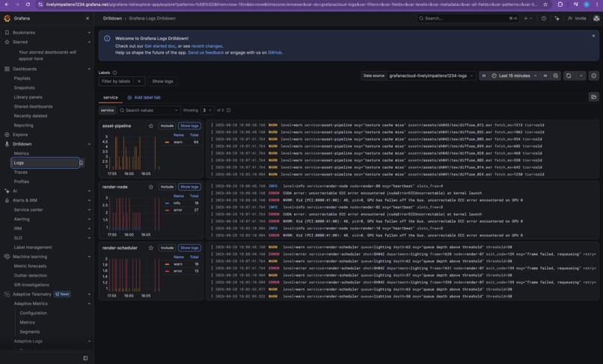Click the Invite button

(577, 19)
